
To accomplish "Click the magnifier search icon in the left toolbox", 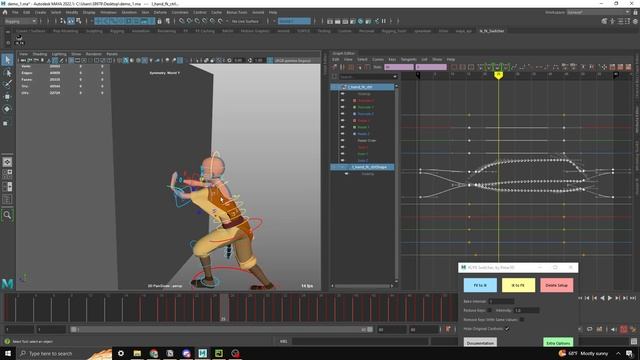I will click(7, 215).
